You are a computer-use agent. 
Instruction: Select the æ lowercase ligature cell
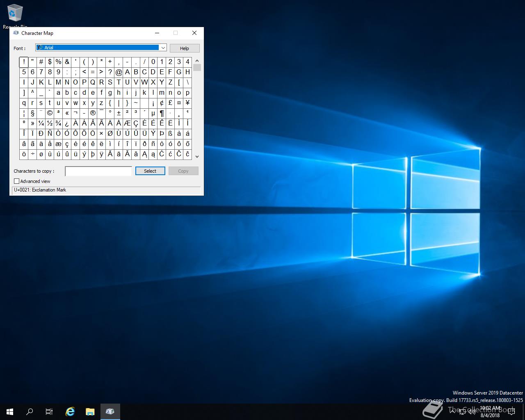tap(58, 144)
